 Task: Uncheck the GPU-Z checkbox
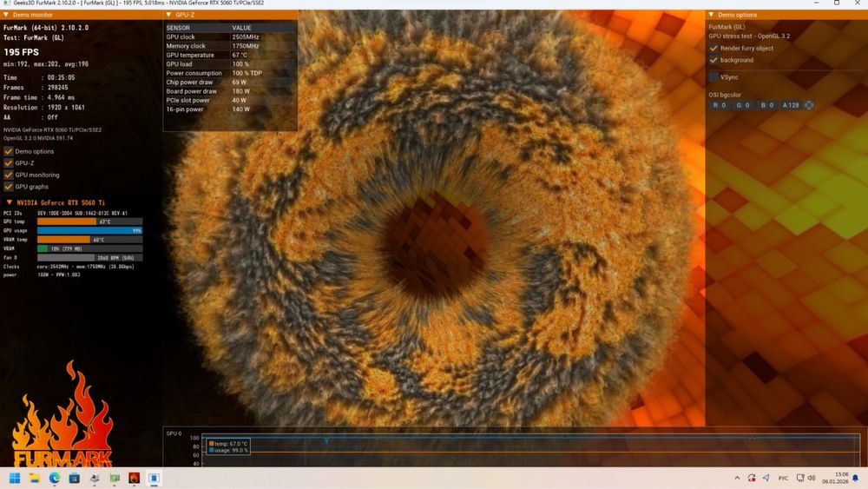tap(9, 162)
